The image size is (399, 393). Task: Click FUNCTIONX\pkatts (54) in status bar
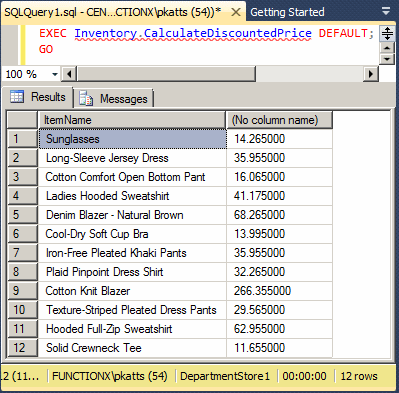coord(110,376)
